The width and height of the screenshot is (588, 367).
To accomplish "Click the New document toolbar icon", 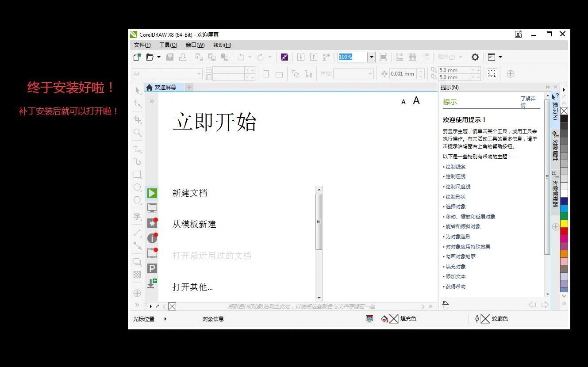I will click(137, 57).
